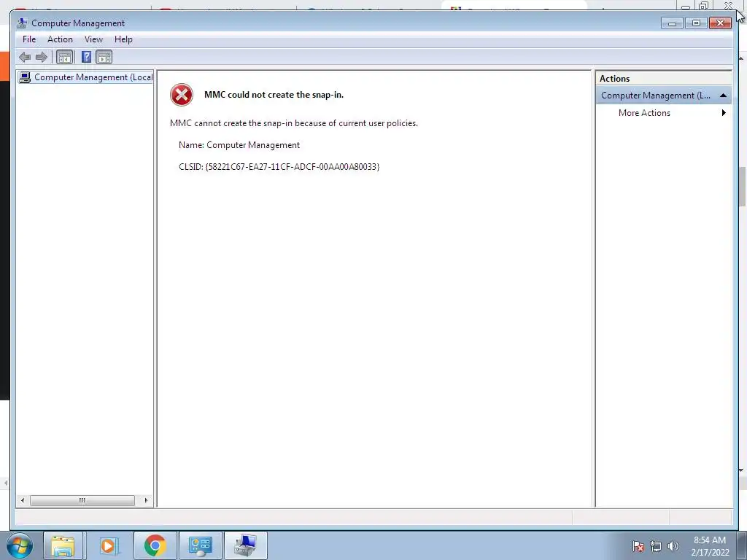Click the Forward arrow toolbar icon
The image size is (747, 560).
click(x=42, y=58)
